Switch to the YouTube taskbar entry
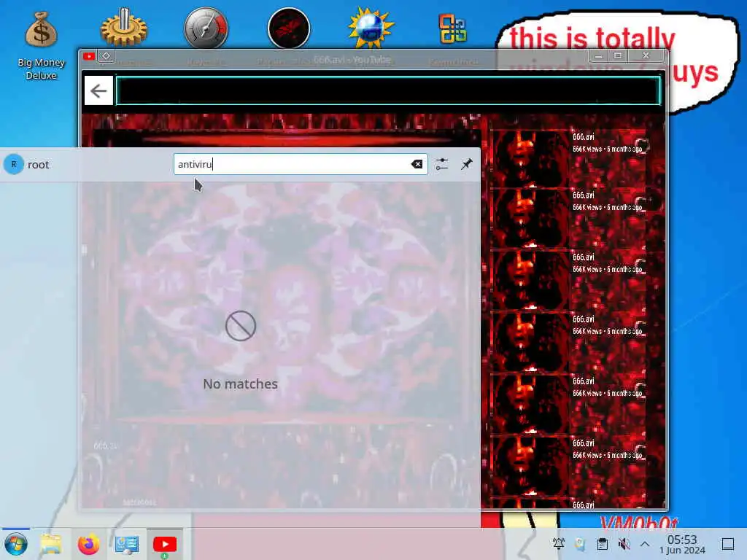The image size is (747, 560). 165,544
